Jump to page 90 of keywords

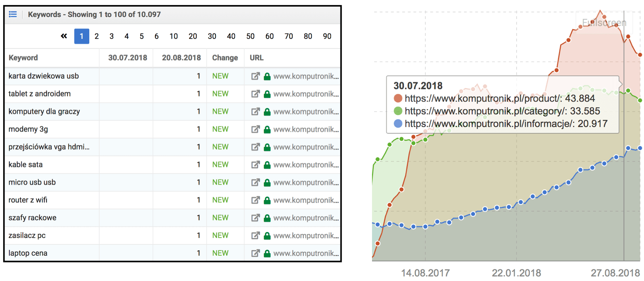(327, 36)
